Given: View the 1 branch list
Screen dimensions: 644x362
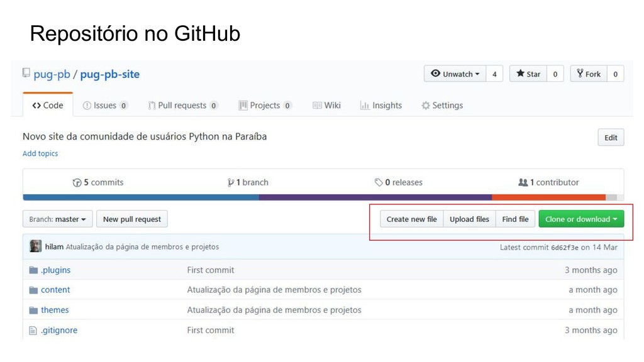Looking at the screenshot, I should (x=248, y=182).
